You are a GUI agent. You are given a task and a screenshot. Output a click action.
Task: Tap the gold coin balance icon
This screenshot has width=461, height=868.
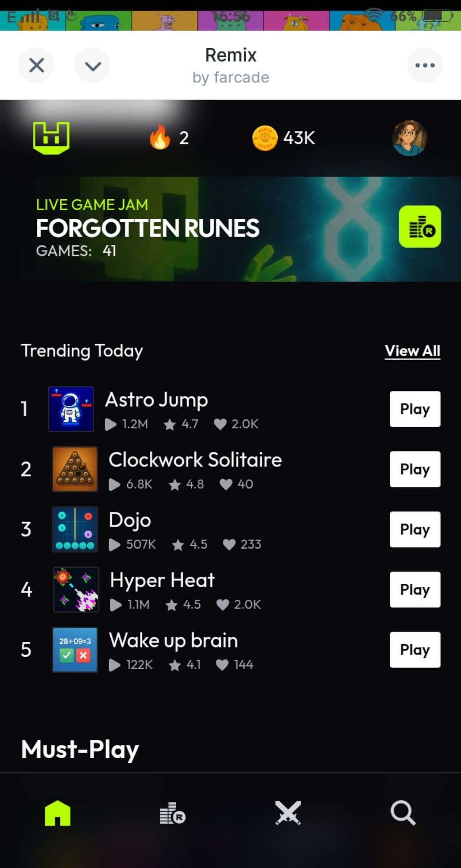click(264, 138)
